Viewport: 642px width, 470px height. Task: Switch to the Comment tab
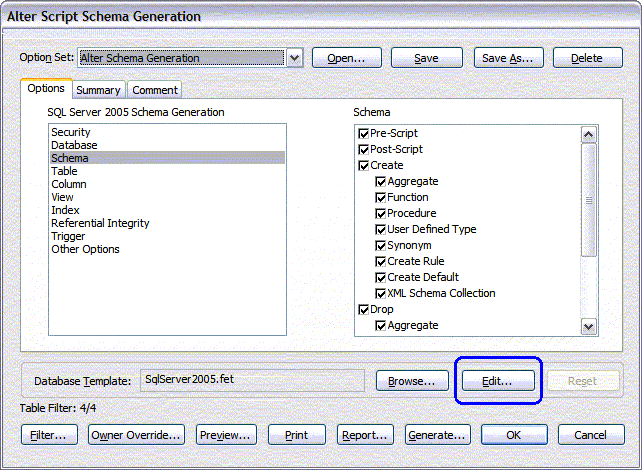click(x=155, y=90)
